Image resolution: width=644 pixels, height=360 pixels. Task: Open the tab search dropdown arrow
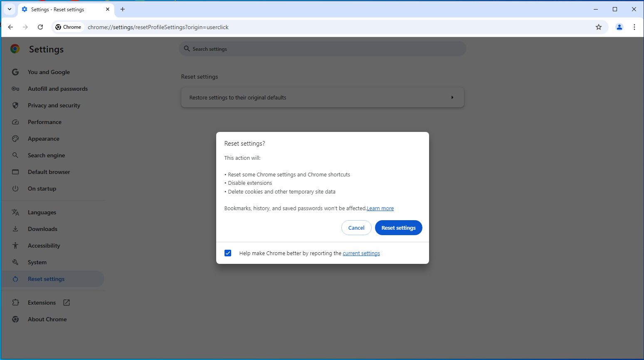(x=10, y=9)
